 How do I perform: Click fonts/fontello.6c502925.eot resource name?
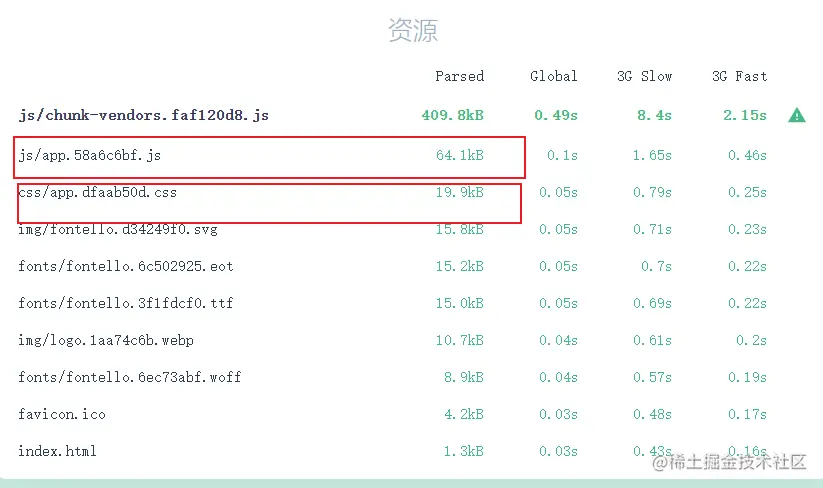[x=125, y=267]
